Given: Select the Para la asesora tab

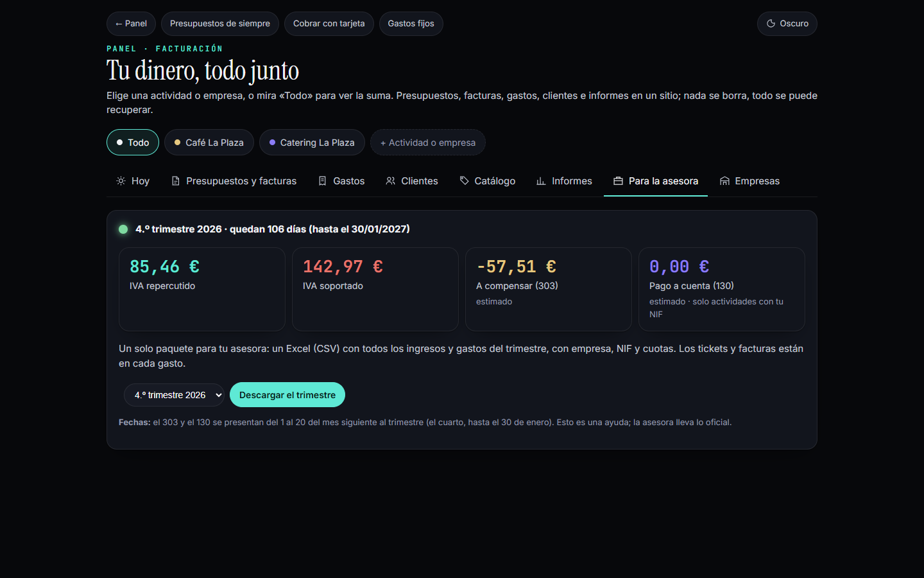Looking at the screenshot, I should [x=656, y=181].
